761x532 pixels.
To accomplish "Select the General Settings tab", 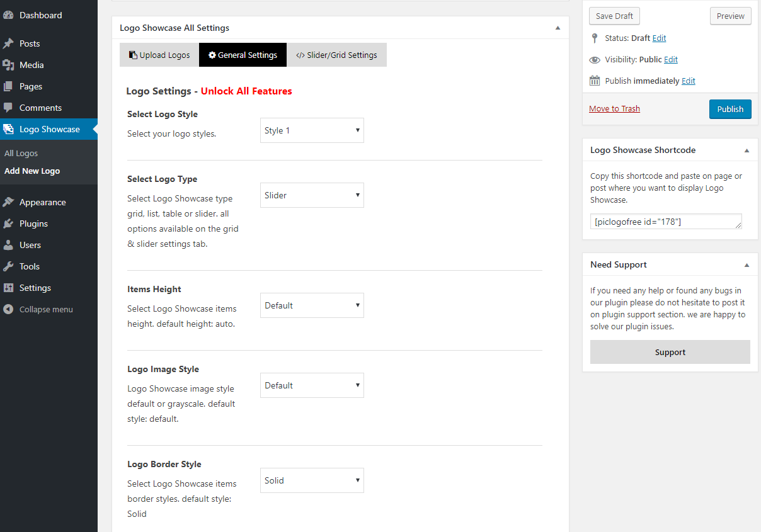I will (243, 55).
